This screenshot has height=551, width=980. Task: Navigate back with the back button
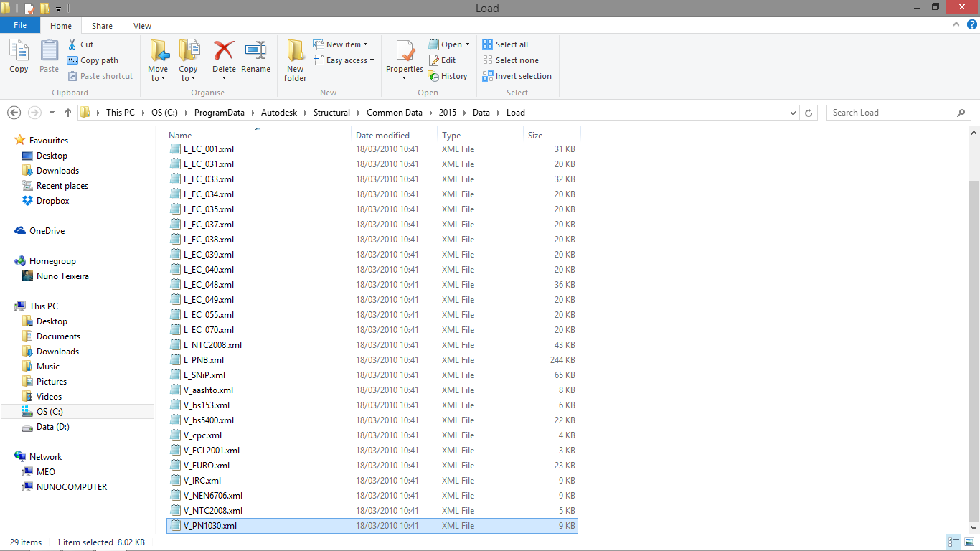14,112
